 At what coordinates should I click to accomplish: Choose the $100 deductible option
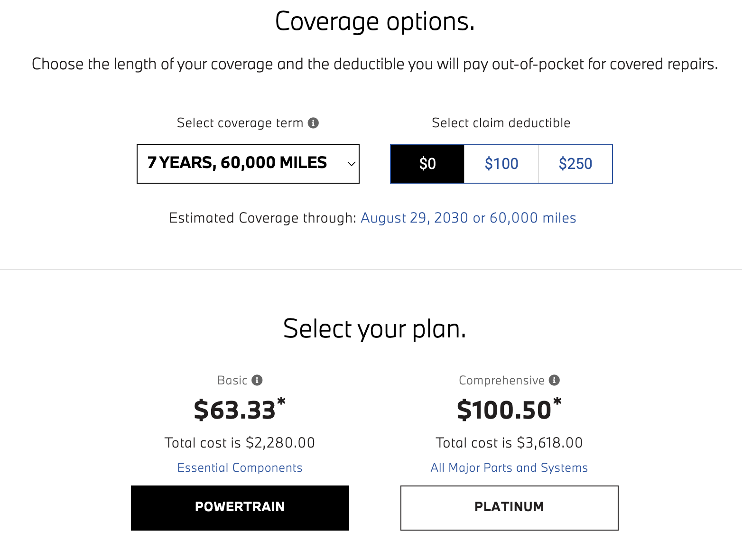point(501,164)
